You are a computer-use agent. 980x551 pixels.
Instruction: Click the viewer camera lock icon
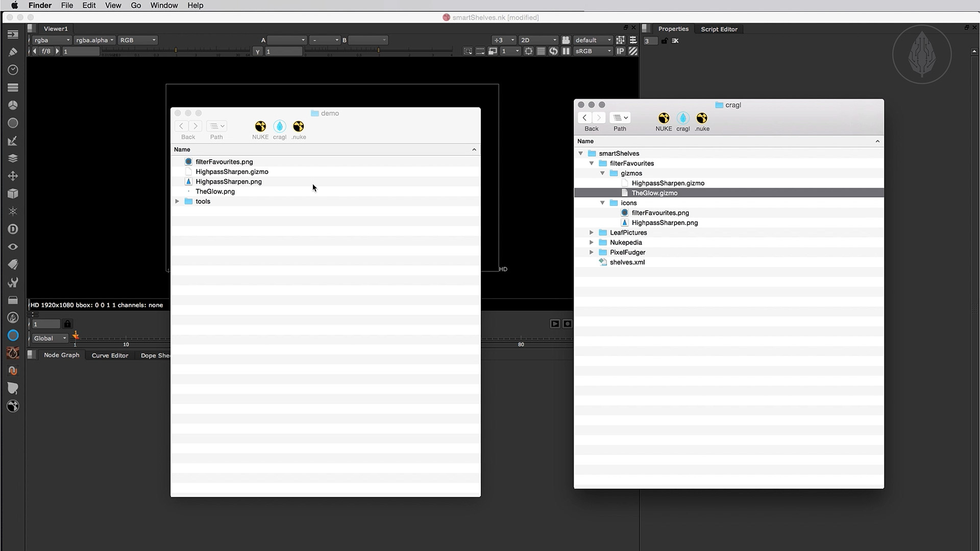(566, 40)
